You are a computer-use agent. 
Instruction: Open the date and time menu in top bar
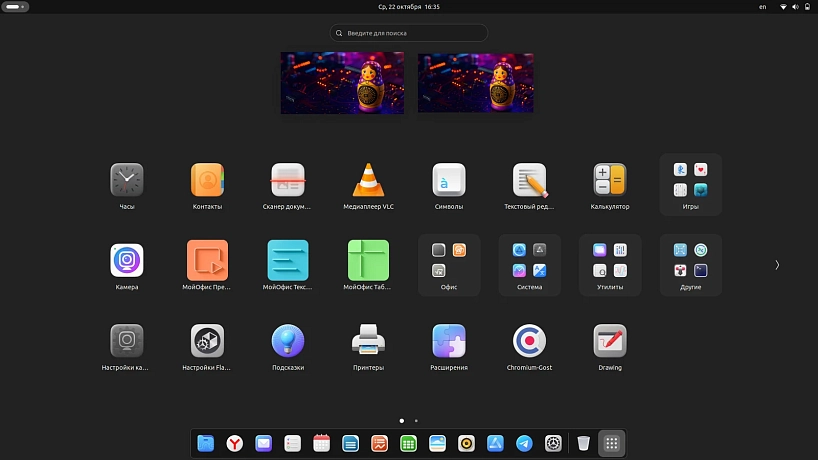[408, 7]
